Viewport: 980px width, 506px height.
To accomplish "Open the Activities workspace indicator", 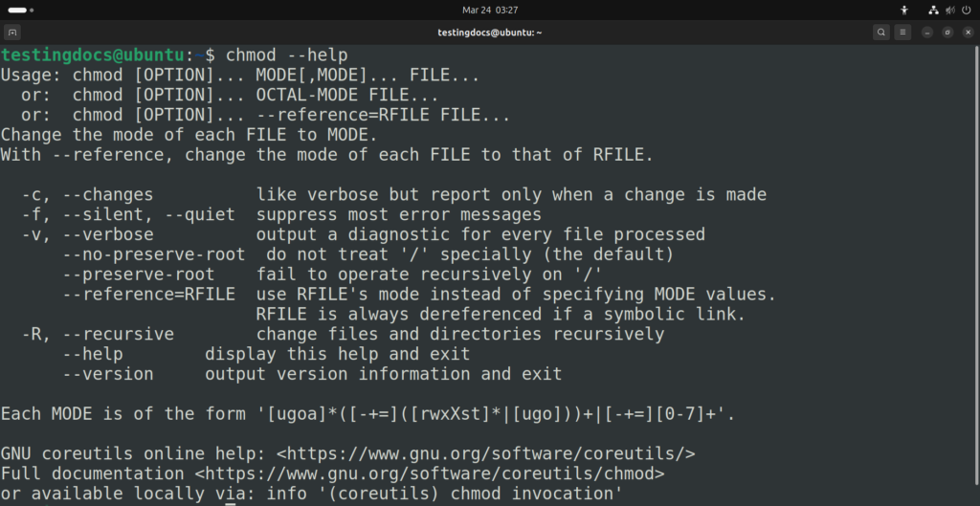I will click(x=17, y=10).
